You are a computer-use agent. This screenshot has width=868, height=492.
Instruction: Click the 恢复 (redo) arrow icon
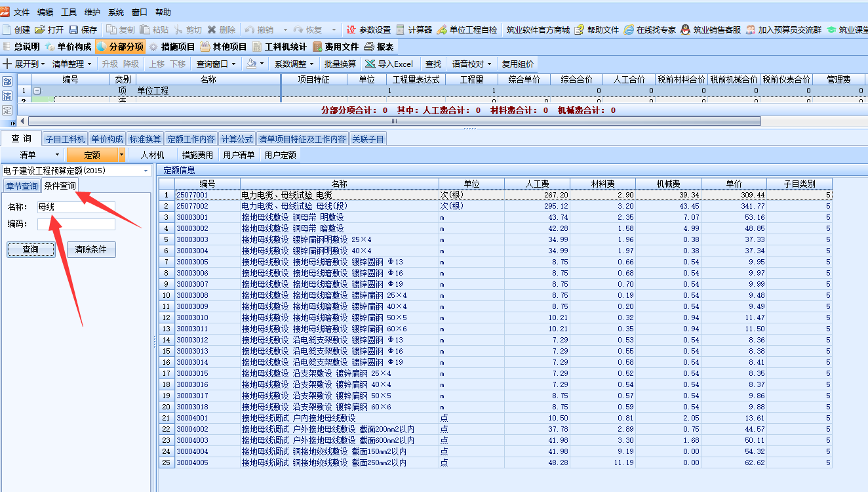[298, 30]
